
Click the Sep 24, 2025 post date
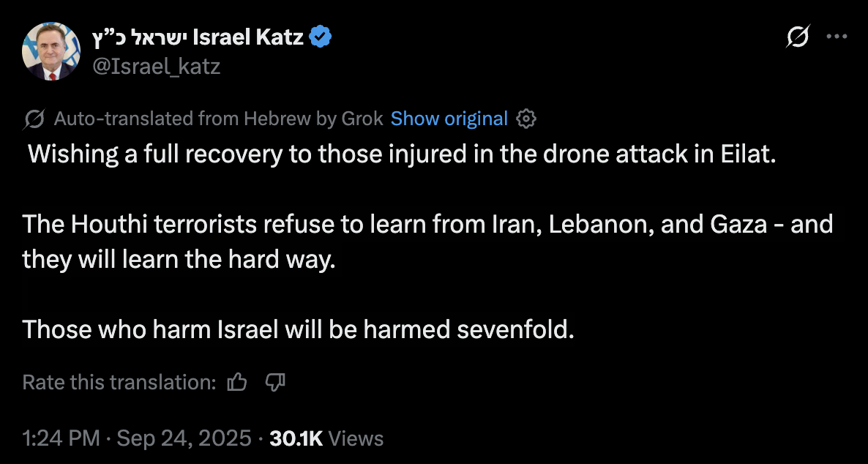pyautogui.click(x=184, y=438)
